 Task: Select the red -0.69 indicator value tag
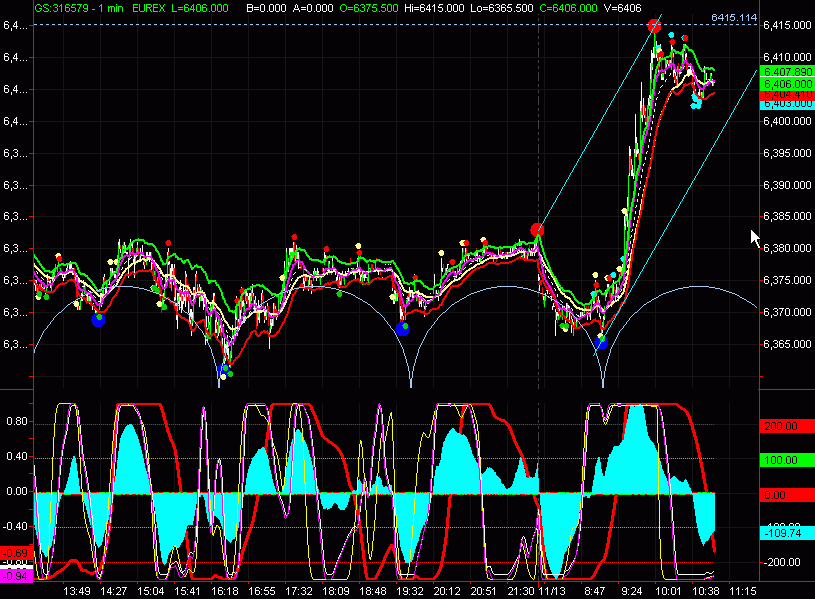17,553
